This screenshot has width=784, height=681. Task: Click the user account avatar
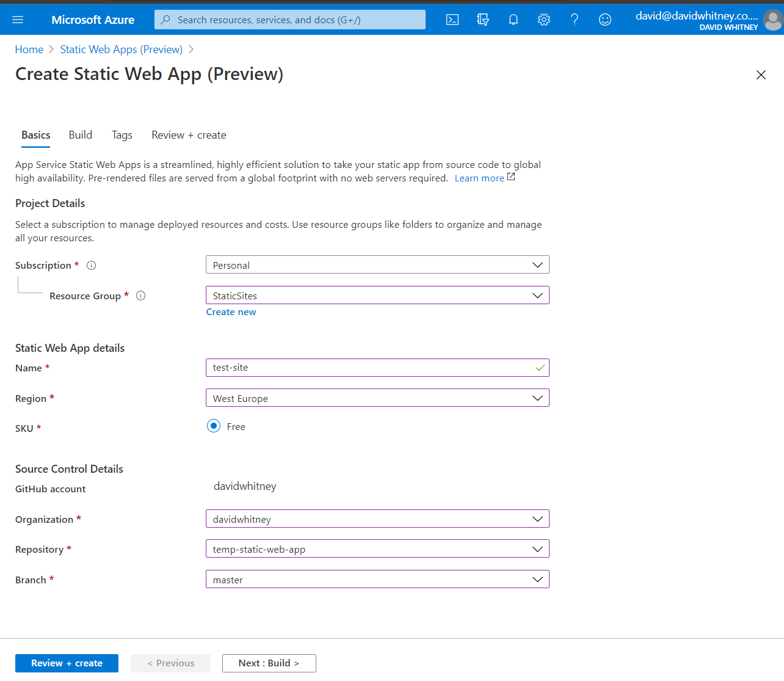pos(773,20)
